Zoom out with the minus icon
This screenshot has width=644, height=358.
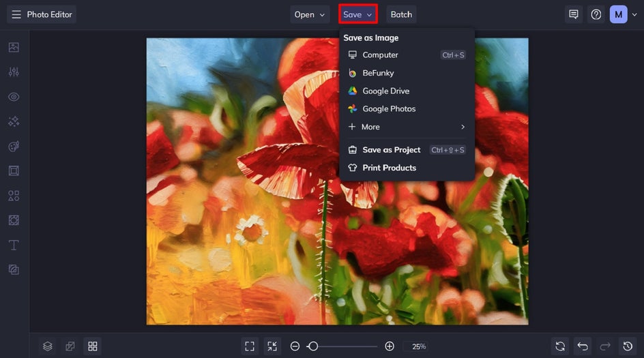click(x=295, y=346)
